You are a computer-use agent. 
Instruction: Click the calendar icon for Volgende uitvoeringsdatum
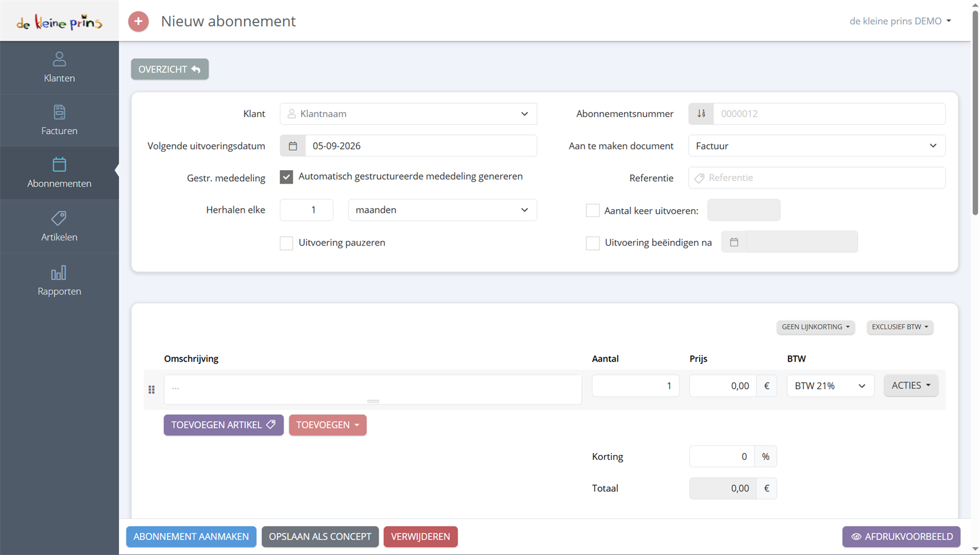(x=293, y=146)
